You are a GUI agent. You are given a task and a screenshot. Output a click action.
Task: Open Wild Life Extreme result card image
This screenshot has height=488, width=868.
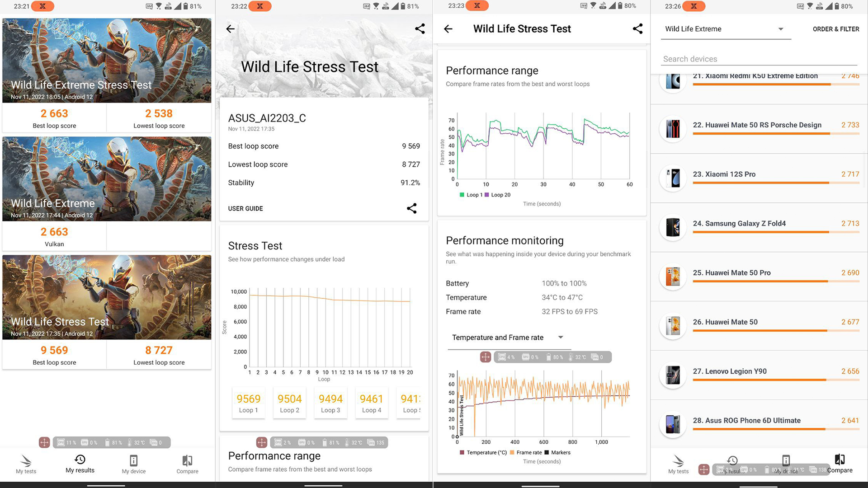click(x=107, y=178)
